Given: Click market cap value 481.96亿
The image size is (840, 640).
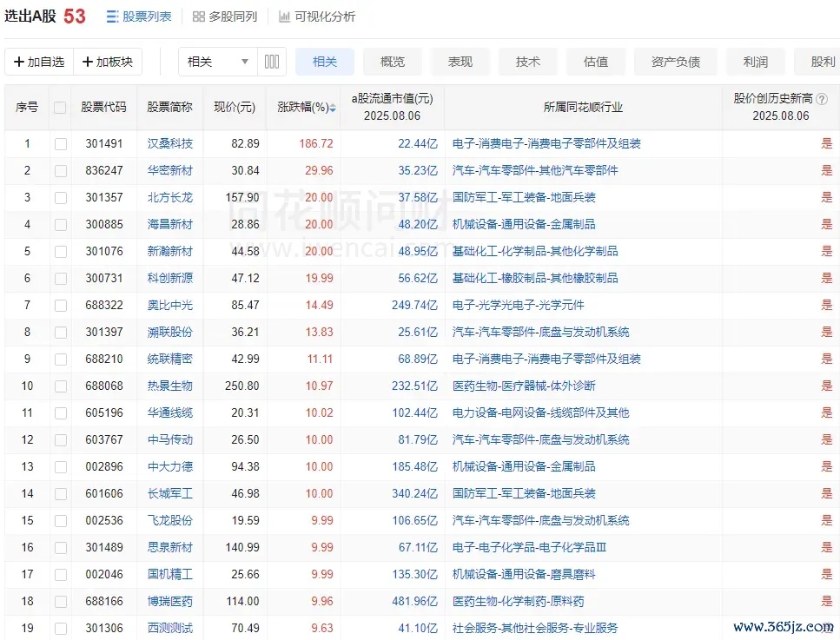Looking at the screenshot, I should pyautogui.click(x=414, y=601).
